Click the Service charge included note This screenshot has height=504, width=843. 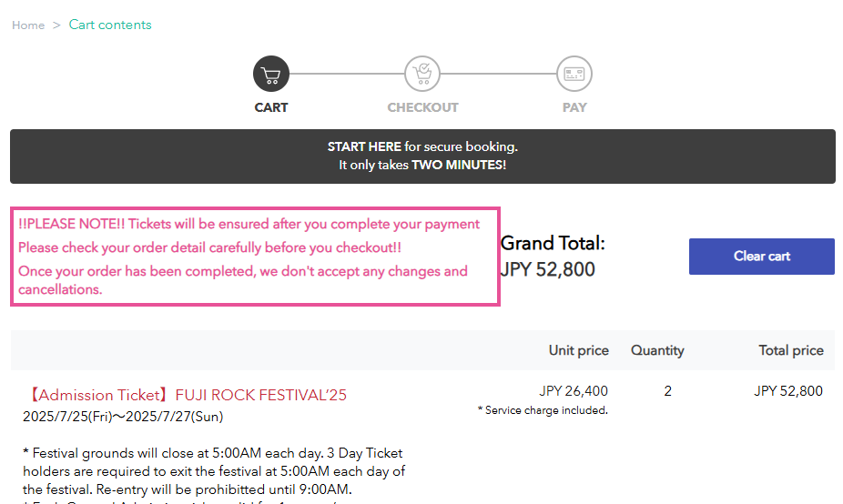[543, 410]
